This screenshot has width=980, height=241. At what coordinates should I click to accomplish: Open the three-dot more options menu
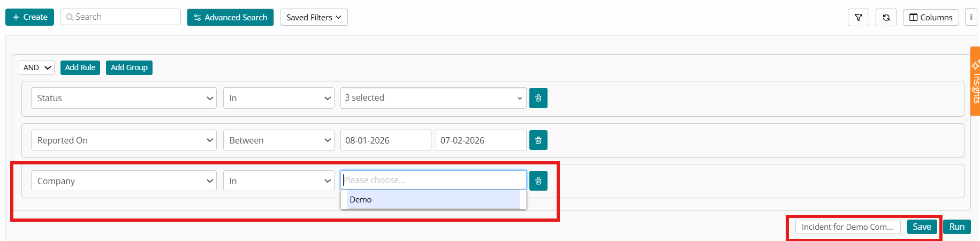point(971,17)
